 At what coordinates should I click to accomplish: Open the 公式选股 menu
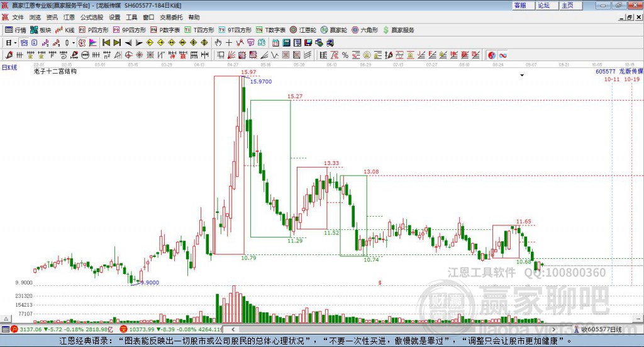[x=92, y=17]
